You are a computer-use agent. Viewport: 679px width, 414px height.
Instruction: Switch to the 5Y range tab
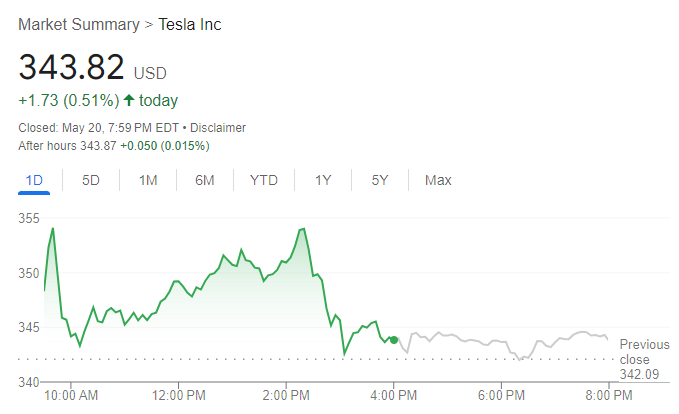tap(380, 180)
